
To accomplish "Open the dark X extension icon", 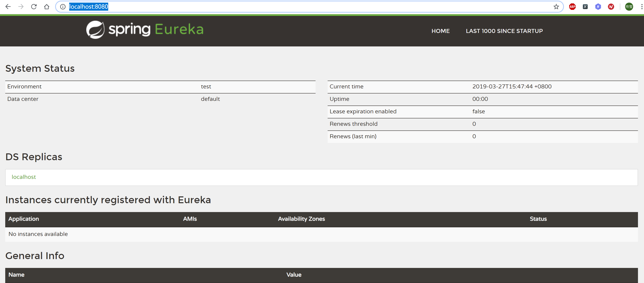I will 585,7.
